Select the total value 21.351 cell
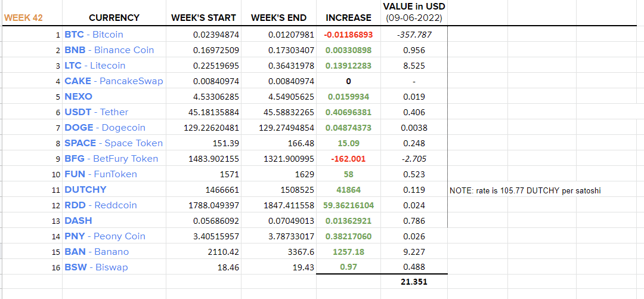This screenshot has width=644, height=299. [x=414, y=282]
